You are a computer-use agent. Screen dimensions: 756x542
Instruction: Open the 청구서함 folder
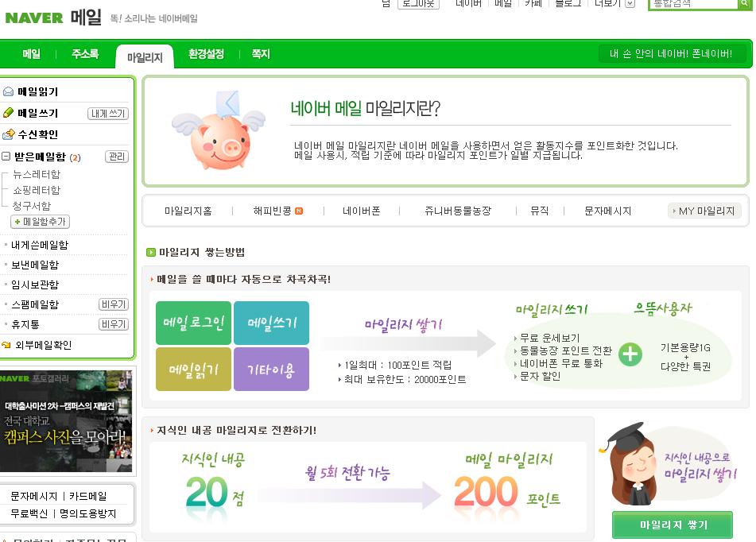[32, 206]
